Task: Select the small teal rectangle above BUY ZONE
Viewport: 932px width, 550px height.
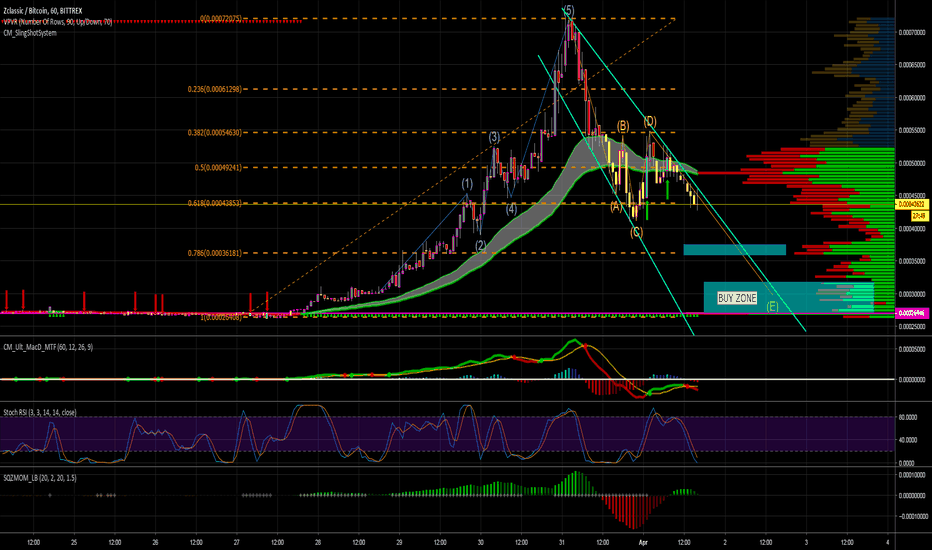Action: pos(735,250)
